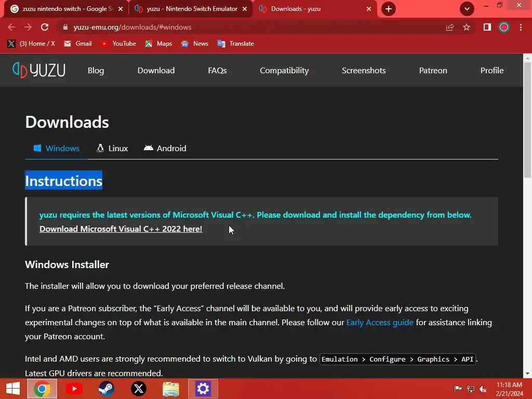
Task: Click the Chrome taskbar icon
Action: pyautogui.click(x=42, y=389)
